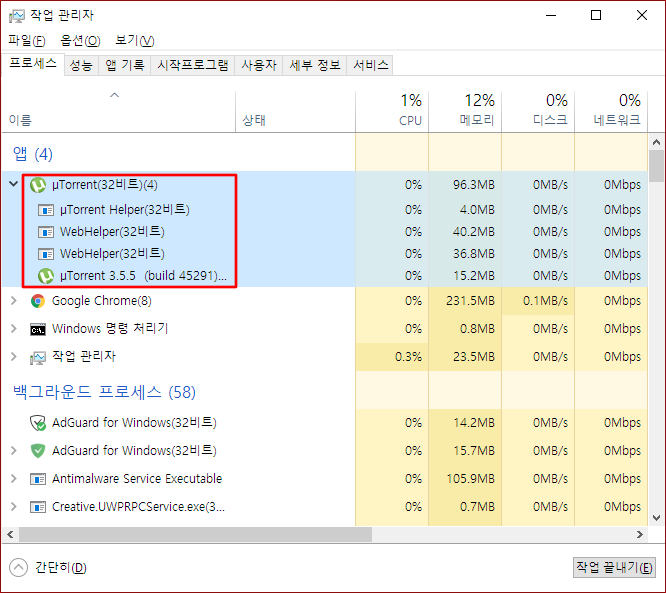Click Google Chrome's 0.1MB/s disk value
The image size is (666, 593).
(545, 301)
